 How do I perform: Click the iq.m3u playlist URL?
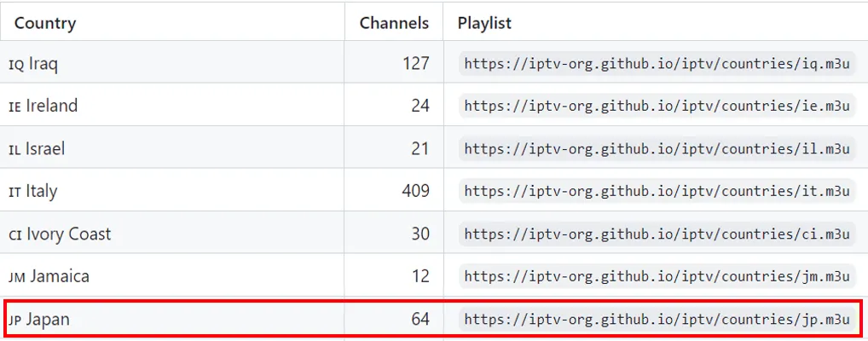coord(657,64)
